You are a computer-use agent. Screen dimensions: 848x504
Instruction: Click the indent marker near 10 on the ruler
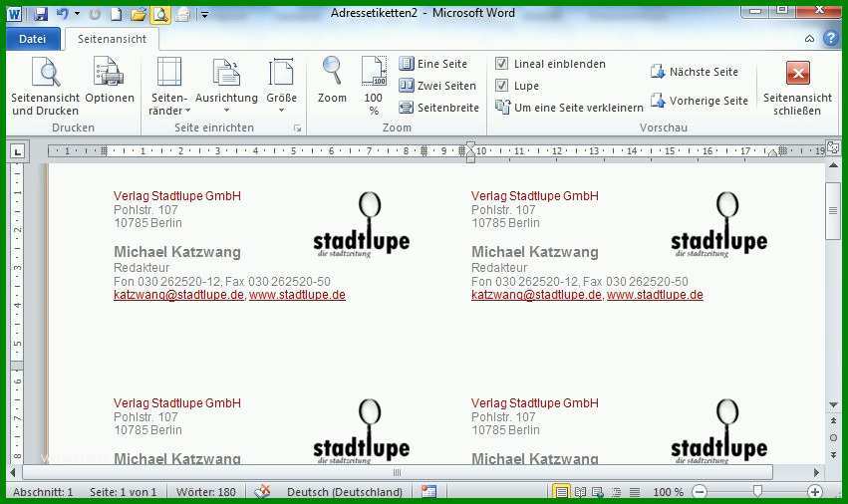pyautogui.click(x=470, y=150)
